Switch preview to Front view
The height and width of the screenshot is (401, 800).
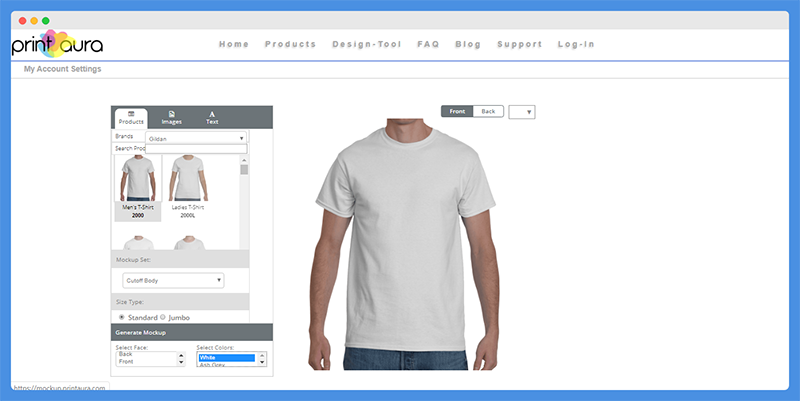pos(457,111)
